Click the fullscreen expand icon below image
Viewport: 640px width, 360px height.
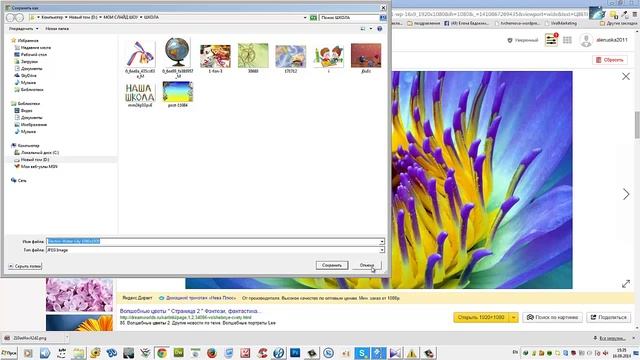[626, 284]
